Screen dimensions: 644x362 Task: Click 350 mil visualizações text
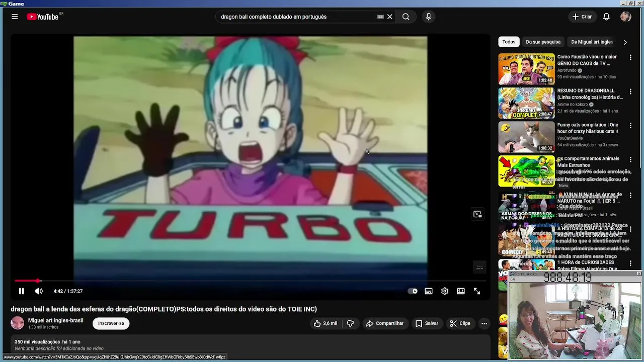pos(37,342)
